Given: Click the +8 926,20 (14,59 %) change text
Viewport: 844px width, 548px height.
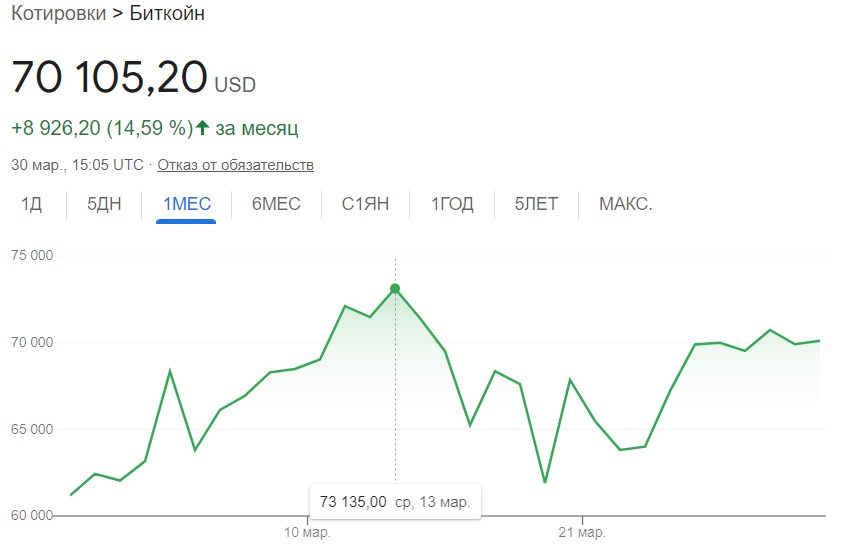Looking at the screenshot, I should pyautogui.click(x=102, y=128).
